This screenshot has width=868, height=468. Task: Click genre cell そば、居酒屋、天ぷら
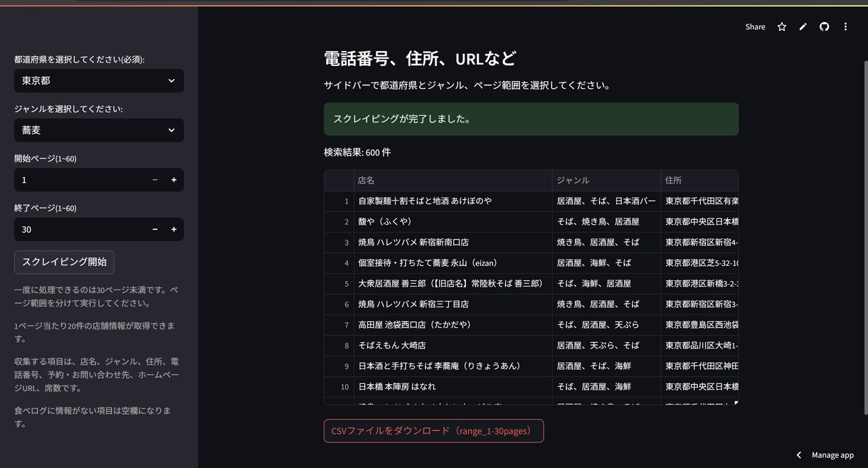(x=606, y=325)
